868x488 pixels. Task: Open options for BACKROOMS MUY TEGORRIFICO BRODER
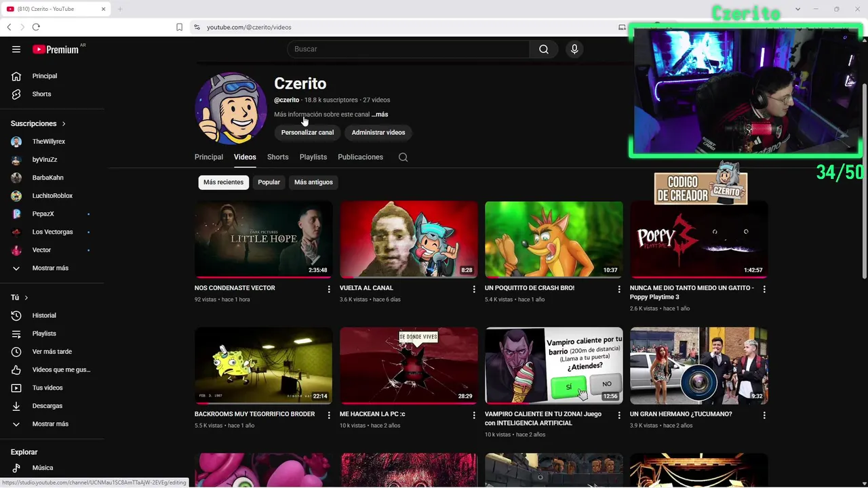329,415
